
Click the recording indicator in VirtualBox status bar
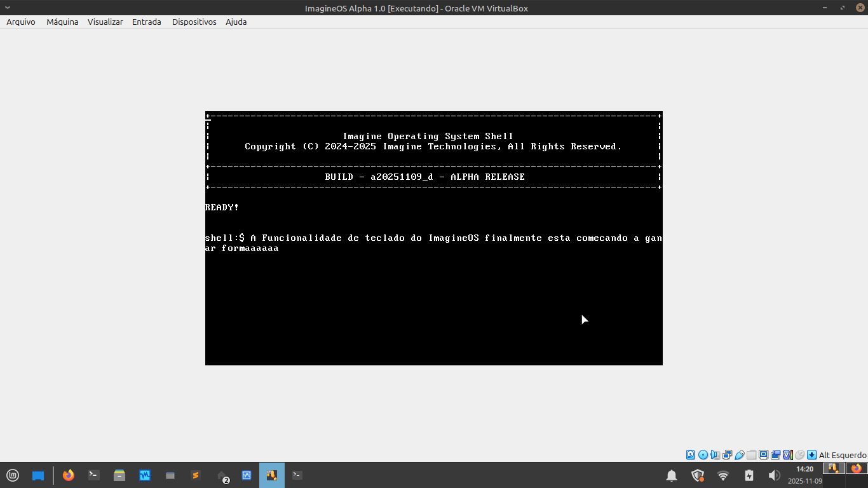click(x=775, y=455)
